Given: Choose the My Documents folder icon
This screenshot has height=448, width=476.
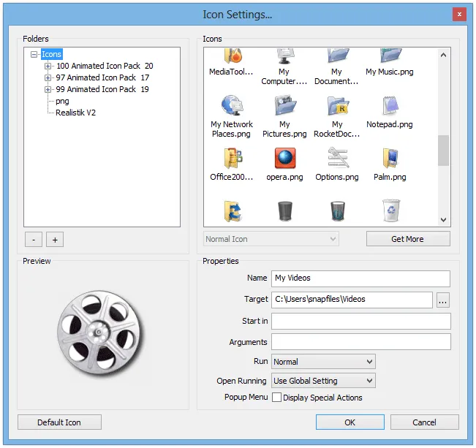Looking at the screenshot, I should (x=337, y=57).
